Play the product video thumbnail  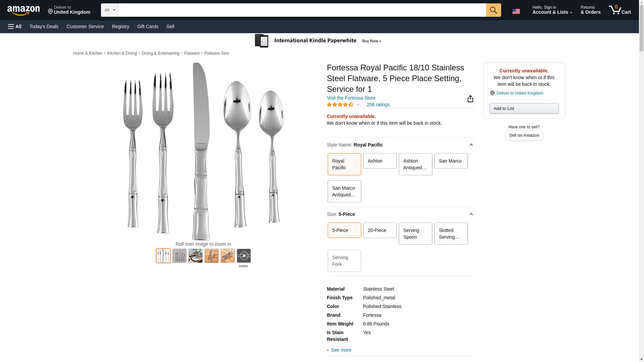click(244, 256)
